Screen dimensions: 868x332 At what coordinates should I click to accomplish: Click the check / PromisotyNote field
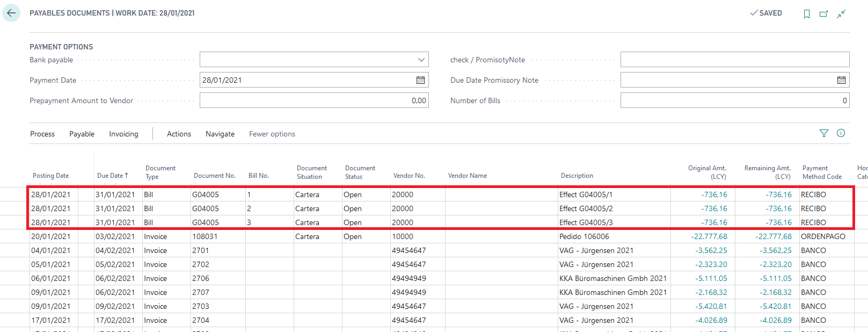tap(735, 60)
